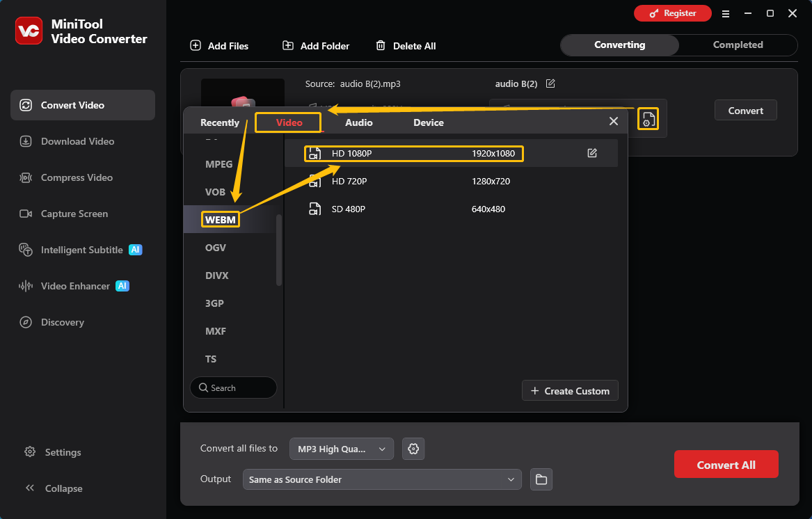
Task: Click the Convert All button
Action: pyautogui.click(x=726, y=465)
